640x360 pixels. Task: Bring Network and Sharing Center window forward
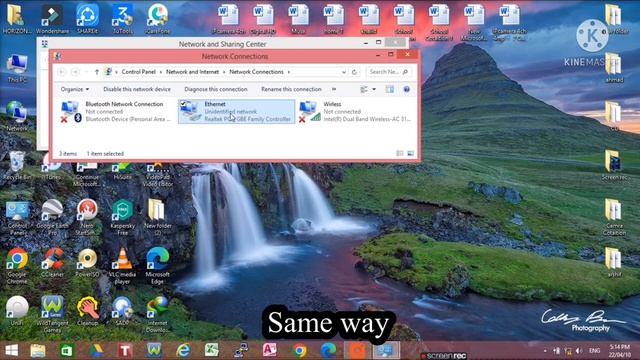[x=222, y=43]
